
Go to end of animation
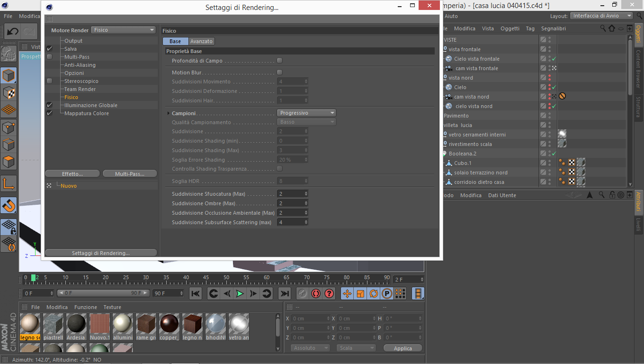(285, 293)
